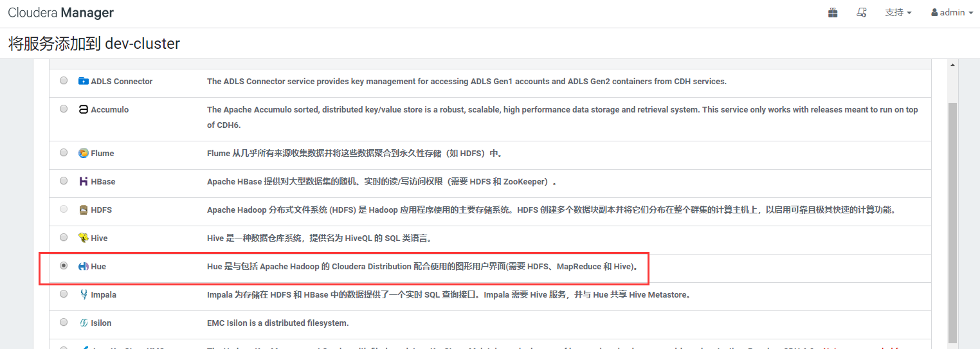The height and width of the screenshot is (349, 980).
Task: Click the Hue service name
Action: pyautogui.click(x=98, y=267)
